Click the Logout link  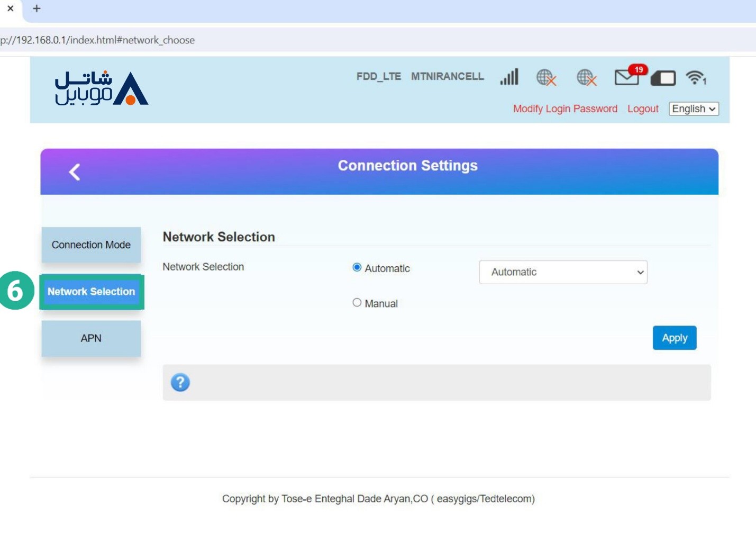pyautogui.click(x=643, y=109)
